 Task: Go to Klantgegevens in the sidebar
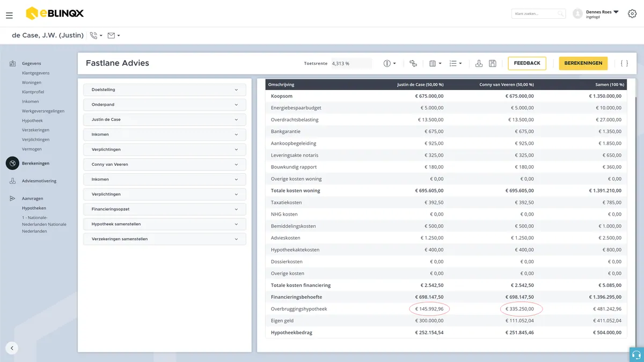[36, 73]
